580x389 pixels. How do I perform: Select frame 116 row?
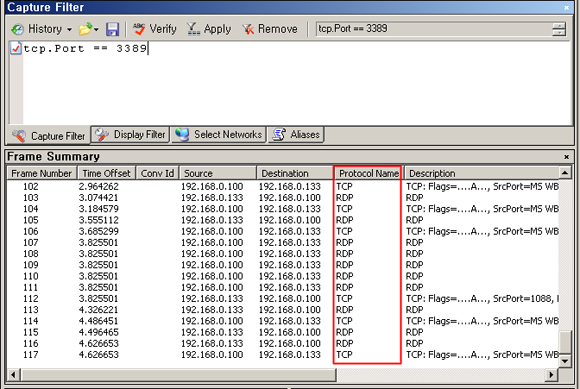[283, 343]
